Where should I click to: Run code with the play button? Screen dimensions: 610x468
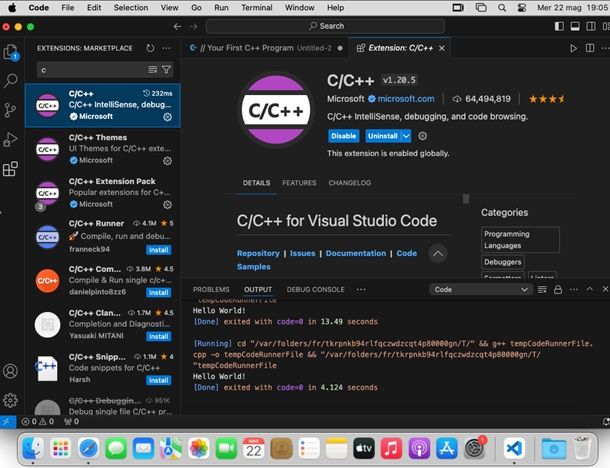[x=573, y=48]
